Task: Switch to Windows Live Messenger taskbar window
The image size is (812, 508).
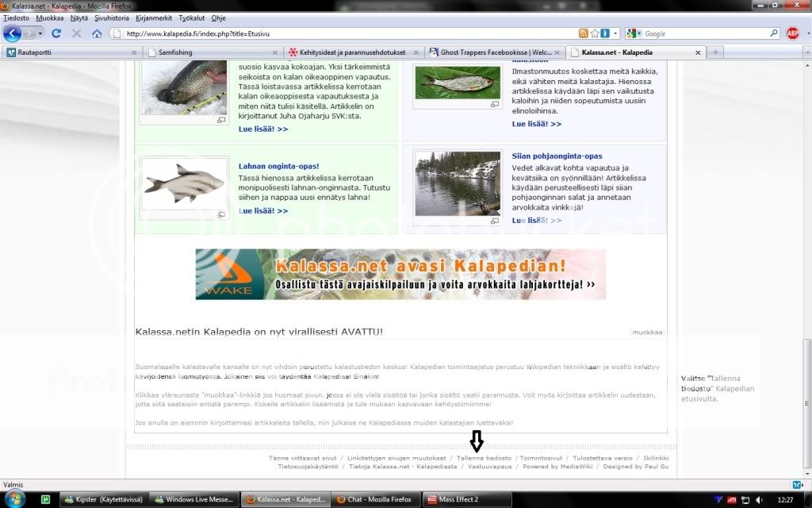Action: (195, 500)
